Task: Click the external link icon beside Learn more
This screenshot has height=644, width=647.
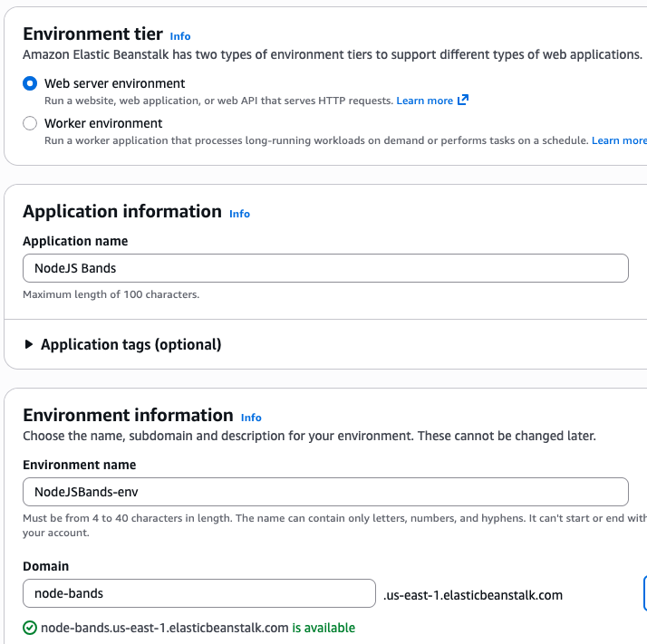Action: pos(463,100)
